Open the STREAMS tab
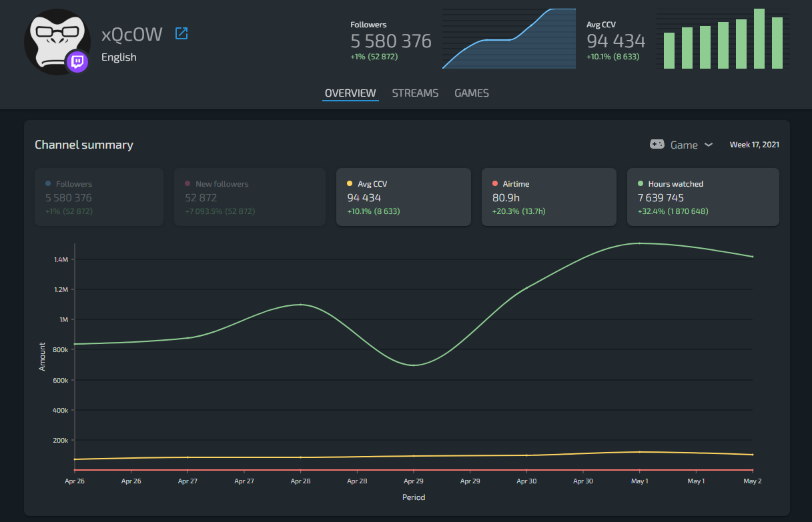The height and width of the screenshot is (522, 812). (x=415, y=93)
